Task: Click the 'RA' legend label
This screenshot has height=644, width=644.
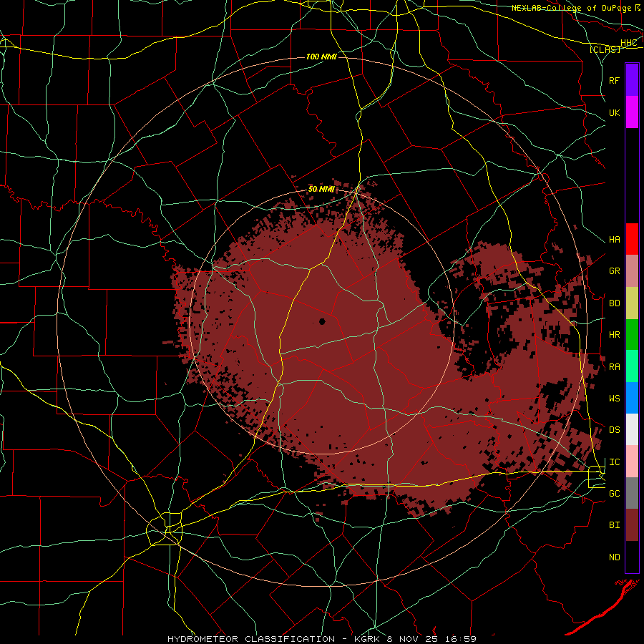Action: [x=614, y=367]
